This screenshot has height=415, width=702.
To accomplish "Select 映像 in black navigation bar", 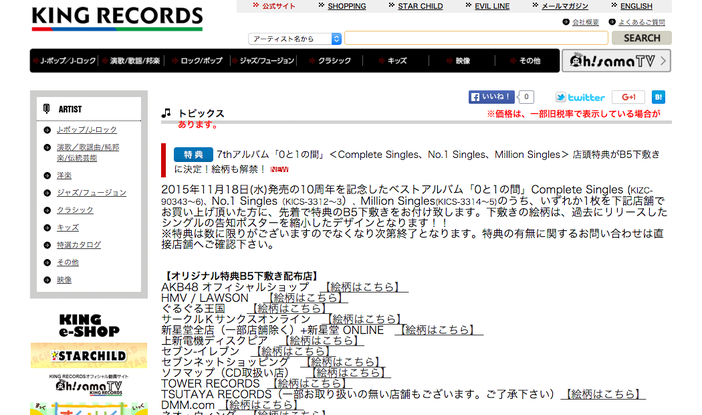I will point(460,61).
